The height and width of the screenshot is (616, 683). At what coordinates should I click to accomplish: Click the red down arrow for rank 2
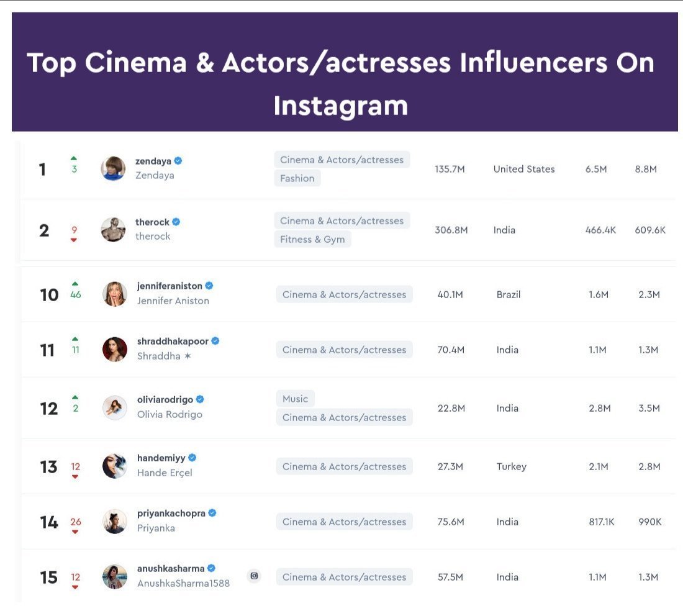(x=74, y=240)
